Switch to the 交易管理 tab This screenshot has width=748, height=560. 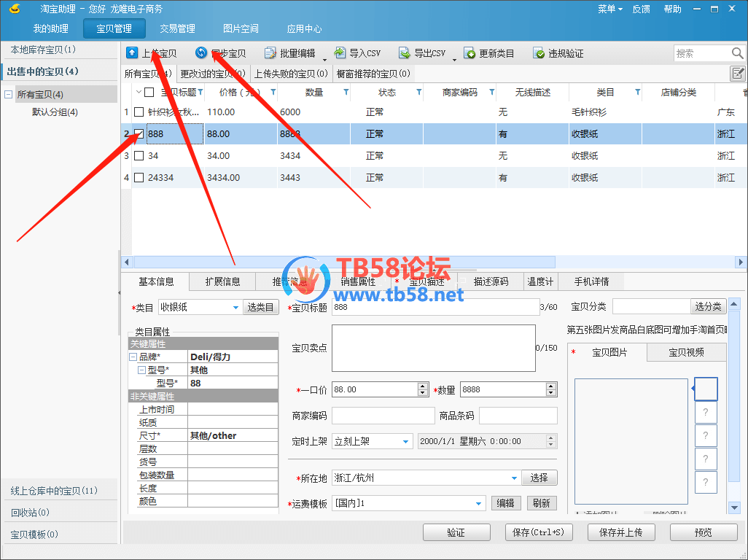coord(177,28)
